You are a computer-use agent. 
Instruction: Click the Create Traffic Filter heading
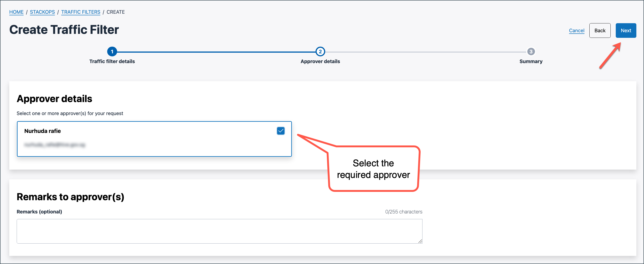[64, 29]
